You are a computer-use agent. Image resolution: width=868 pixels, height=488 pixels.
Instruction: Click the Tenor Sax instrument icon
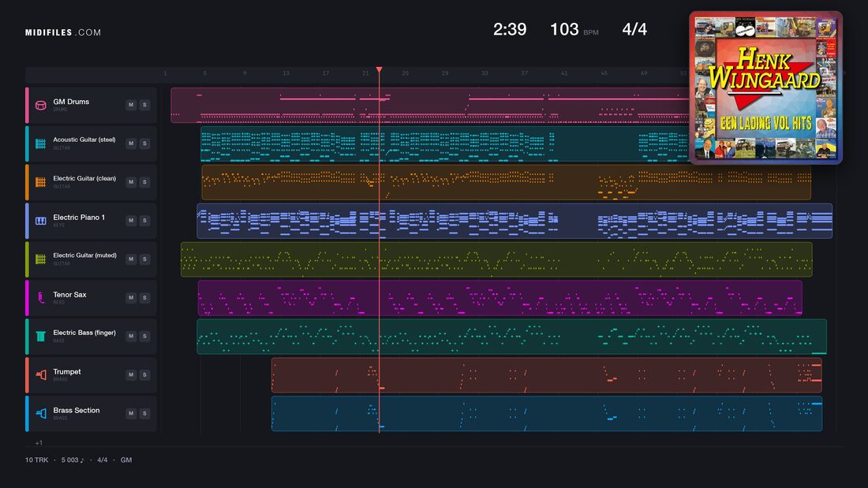[x=40, y=298]
